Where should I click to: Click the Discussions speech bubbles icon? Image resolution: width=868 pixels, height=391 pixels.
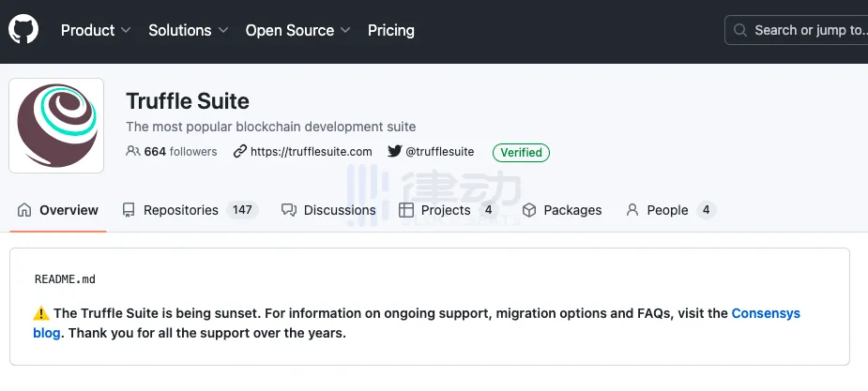289,210
